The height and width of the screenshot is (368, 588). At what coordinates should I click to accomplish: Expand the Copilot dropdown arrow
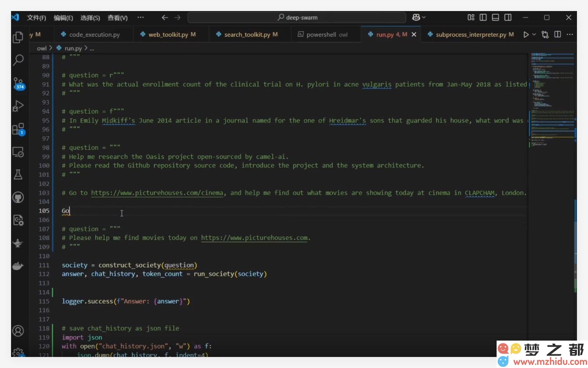[424, 18]
